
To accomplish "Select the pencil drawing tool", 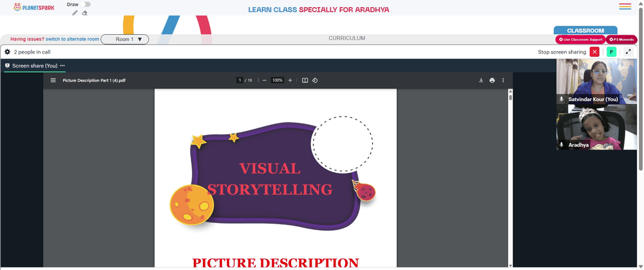I will (75, 13).
